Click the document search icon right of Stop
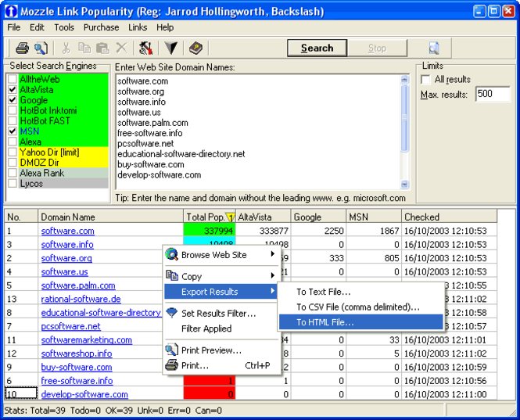 tap(434, 48)
